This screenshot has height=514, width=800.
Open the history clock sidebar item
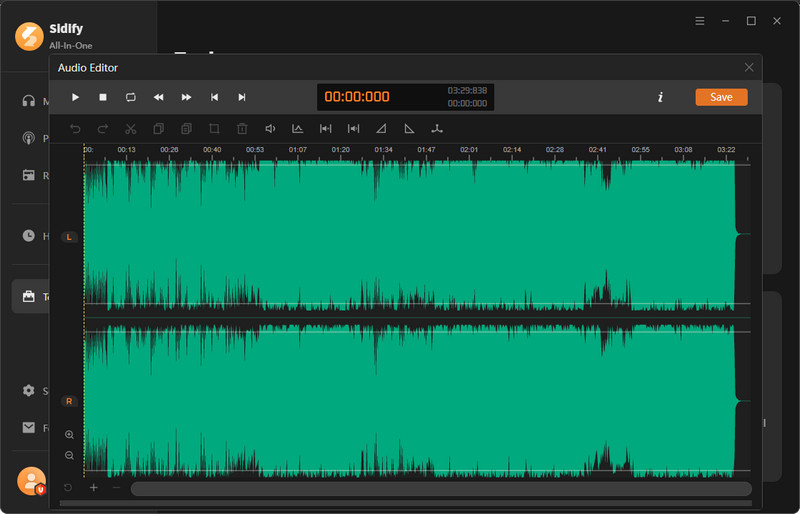[x=29, y=235]
